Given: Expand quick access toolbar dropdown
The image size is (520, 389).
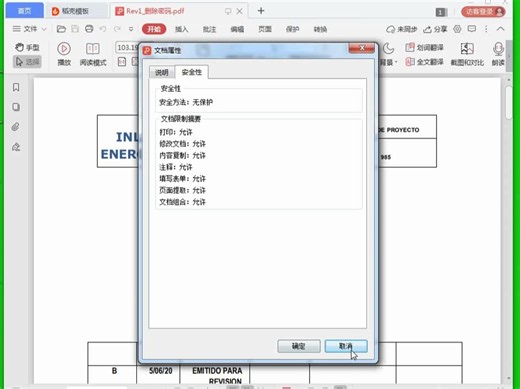Looking at the screenshot, I should (x=131, y=29).
